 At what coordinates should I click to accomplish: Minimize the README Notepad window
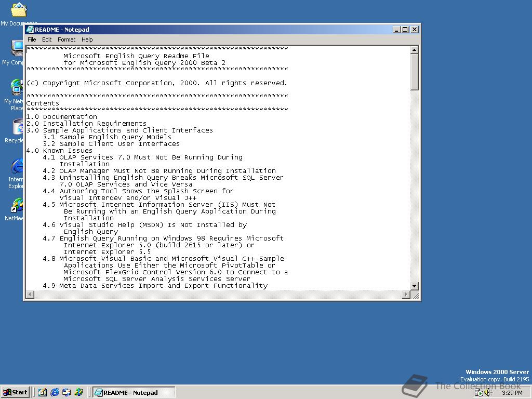396,30
